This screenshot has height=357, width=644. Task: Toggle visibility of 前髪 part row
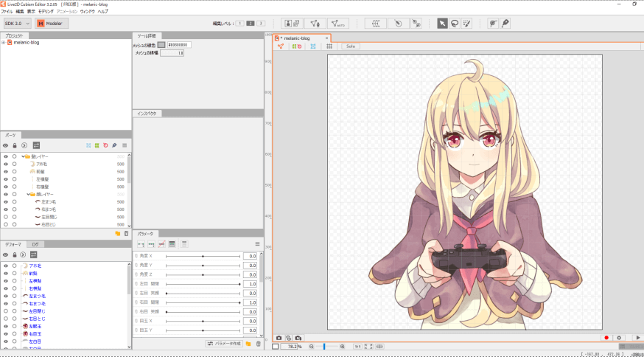6,172
